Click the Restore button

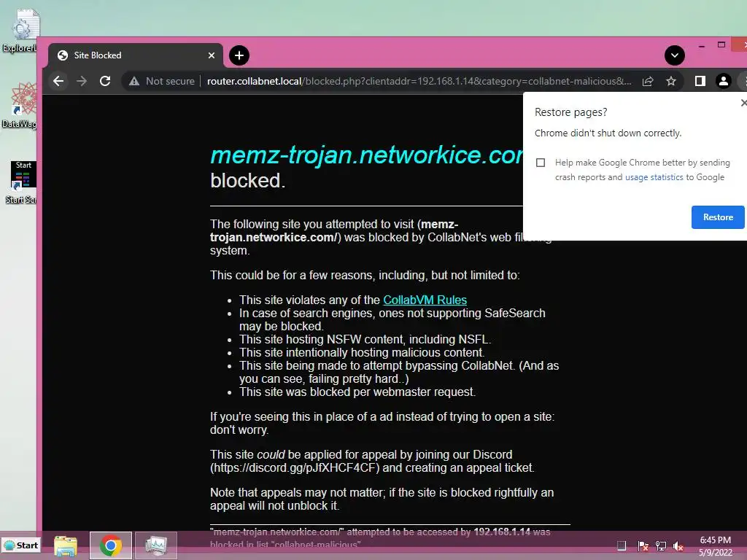718,217
